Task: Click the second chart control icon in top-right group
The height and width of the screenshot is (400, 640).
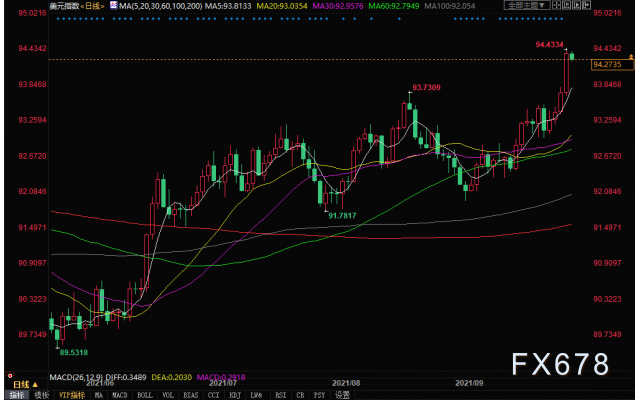Action: (x=567, y=5)
